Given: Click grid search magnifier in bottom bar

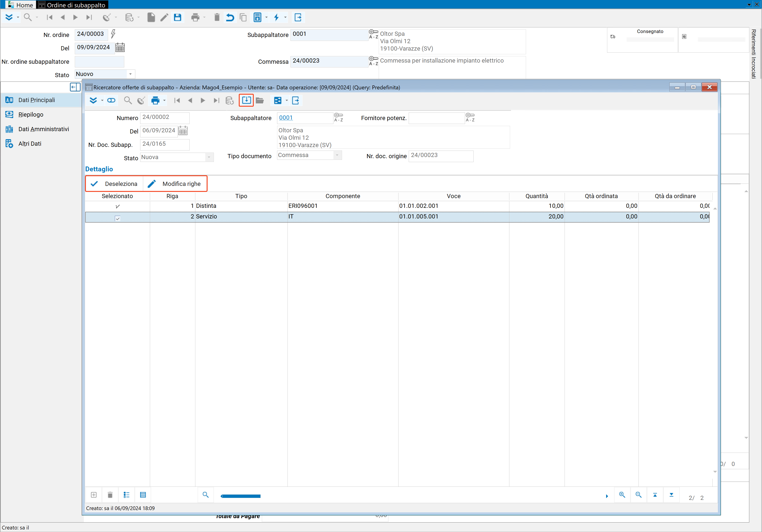Looking at the screenshot, I should point(206,495).
